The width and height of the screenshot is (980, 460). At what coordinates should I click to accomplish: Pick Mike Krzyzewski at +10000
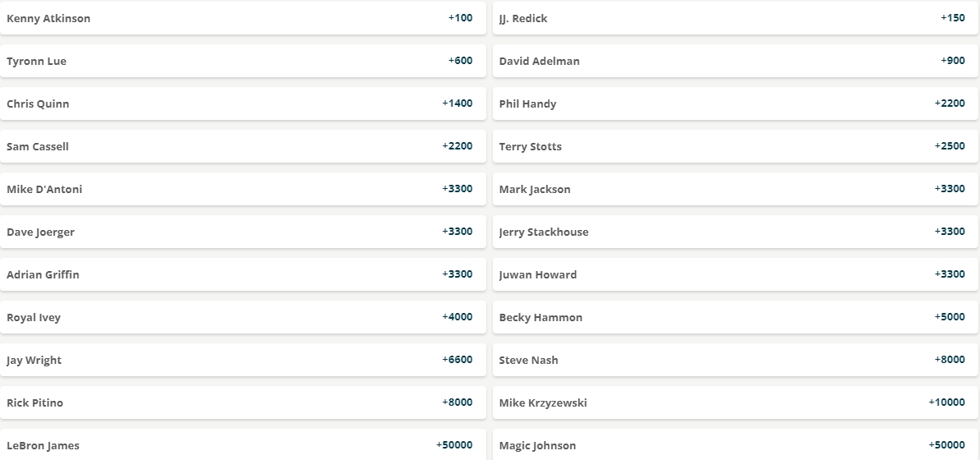coord(736,402)
